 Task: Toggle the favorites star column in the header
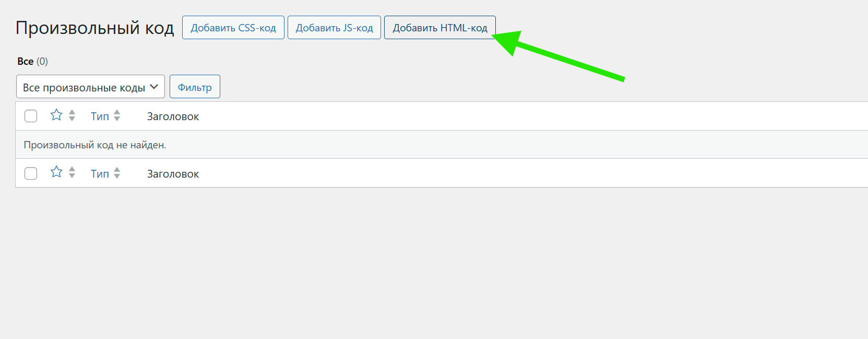click(56, 115)
